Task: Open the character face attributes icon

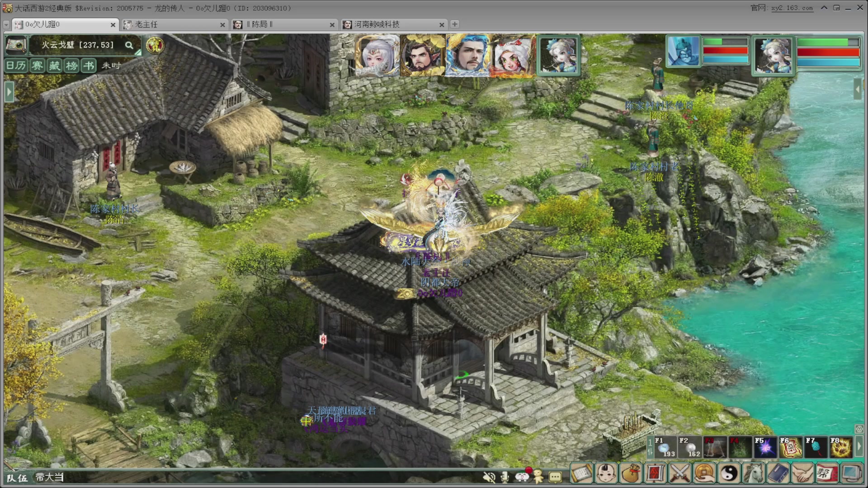Action: point(606,474)
